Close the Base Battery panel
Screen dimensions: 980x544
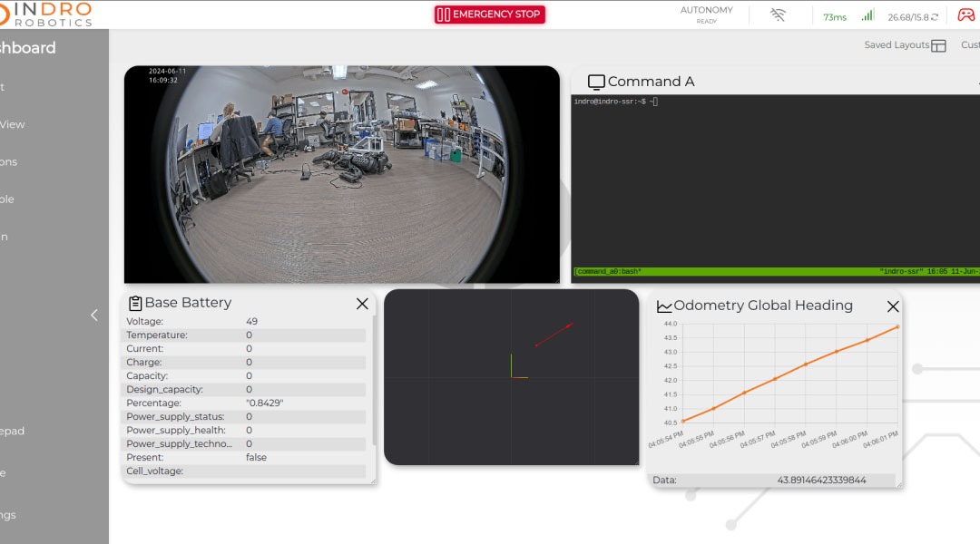(362, 303)
